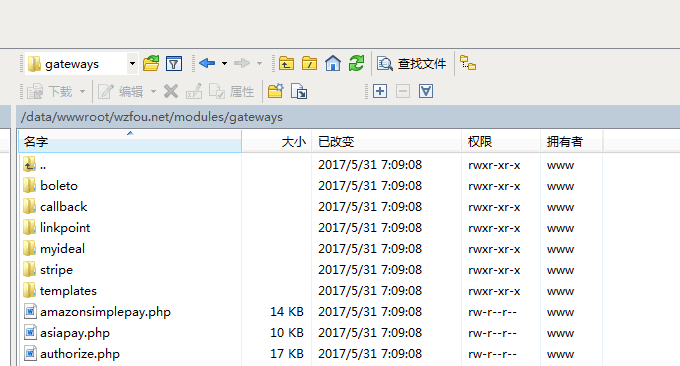
Task: Go back with the blue arrow
Action: (x=207, y=63)
